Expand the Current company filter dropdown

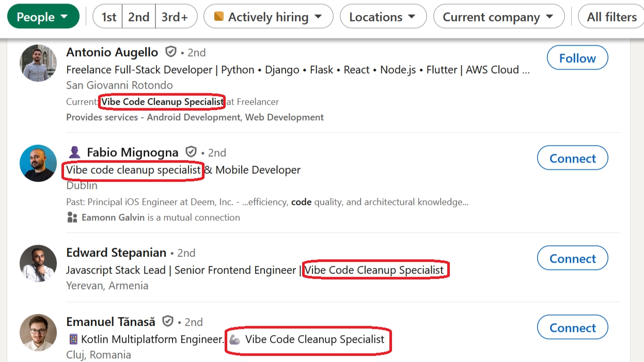click(x=498, y=17)
